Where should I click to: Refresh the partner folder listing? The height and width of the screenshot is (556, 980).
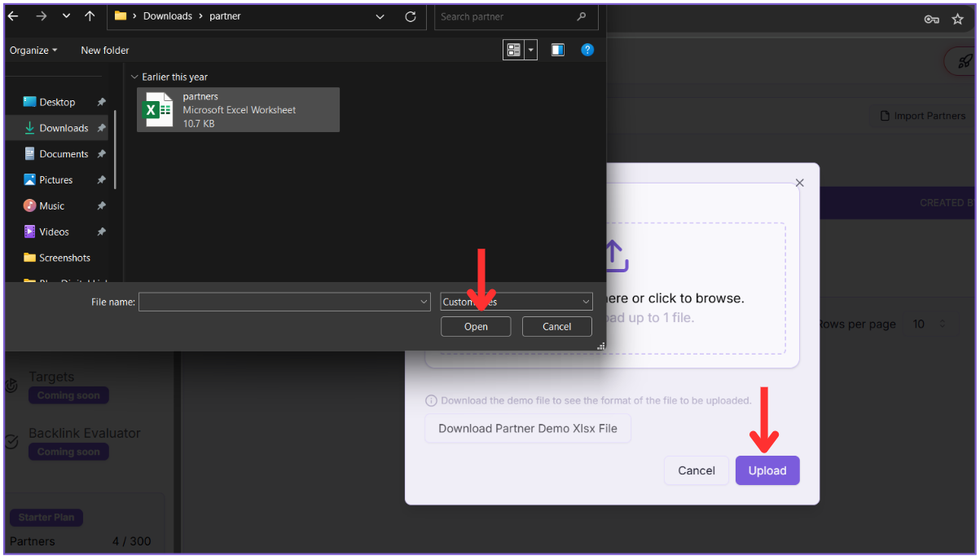pyautogui.click(x=411, y=16)
